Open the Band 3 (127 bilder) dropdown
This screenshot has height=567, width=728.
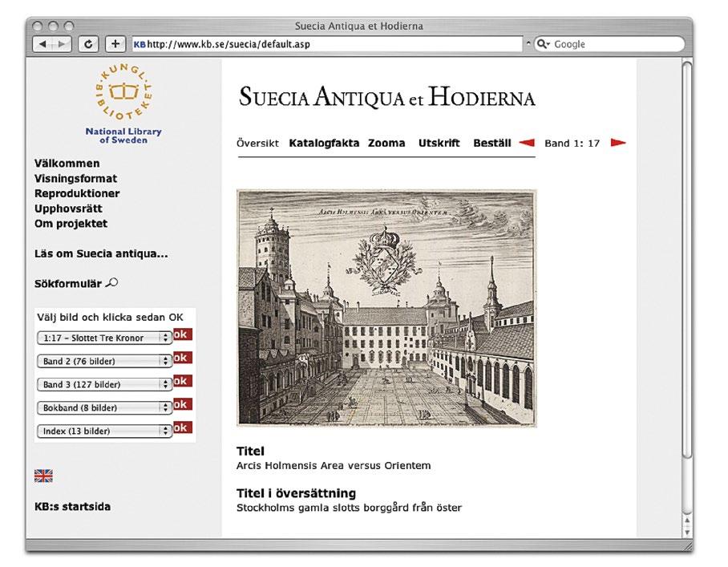pyautogui.click(x=104, y=384)
